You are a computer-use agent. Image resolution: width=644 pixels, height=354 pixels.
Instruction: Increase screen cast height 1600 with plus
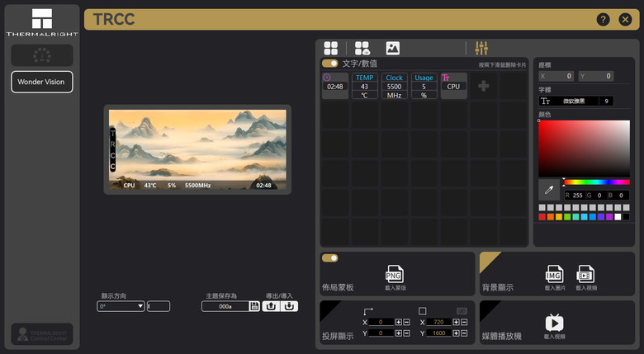click(x=456, y=333)
